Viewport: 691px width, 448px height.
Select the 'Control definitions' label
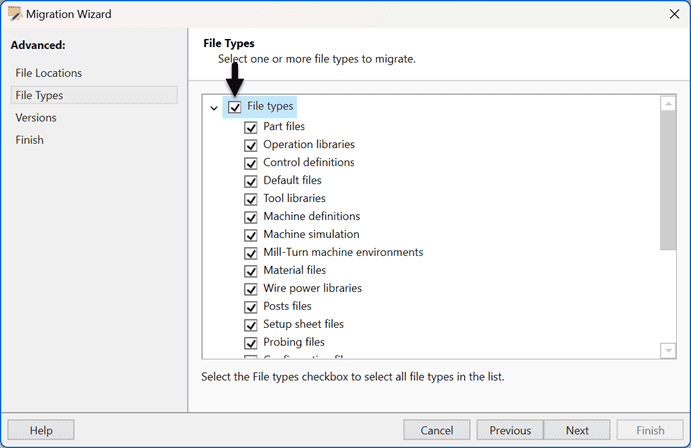tap(308, 163)
